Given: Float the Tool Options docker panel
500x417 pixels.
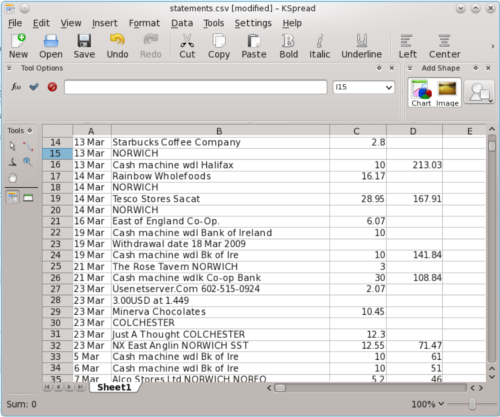Looking at the screenshot, I should [379, 68].
